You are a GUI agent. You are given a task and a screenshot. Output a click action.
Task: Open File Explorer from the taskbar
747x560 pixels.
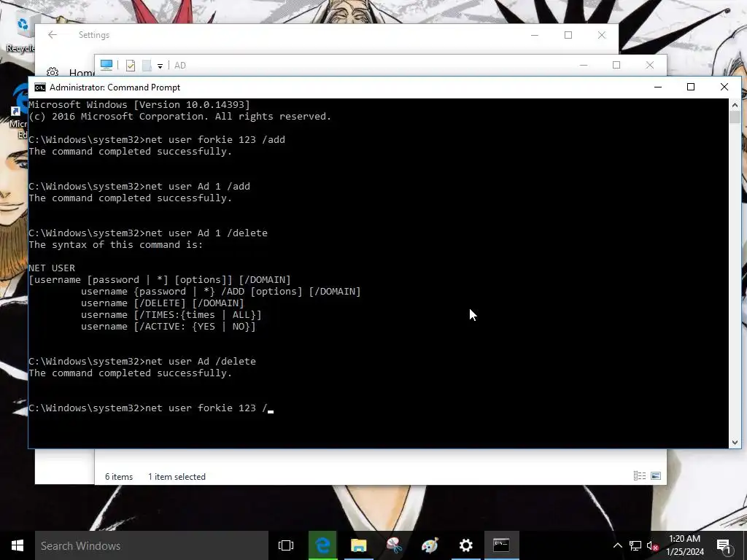tap(359, 545)
